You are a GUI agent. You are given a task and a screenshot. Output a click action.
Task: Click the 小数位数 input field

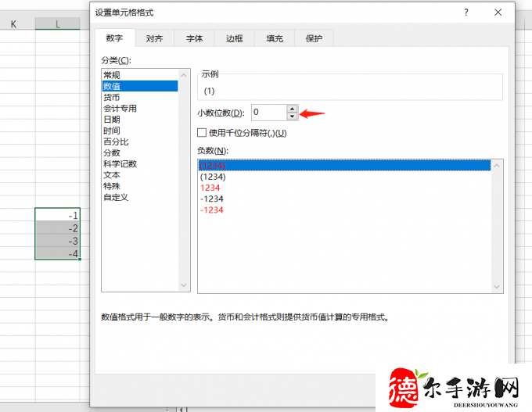tap(269, 113)
